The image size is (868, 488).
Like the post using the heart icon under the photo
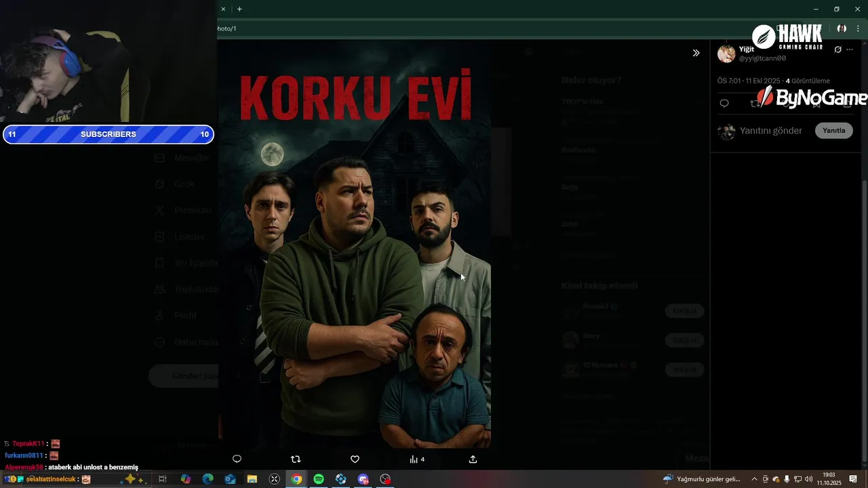tap(355, 459)
